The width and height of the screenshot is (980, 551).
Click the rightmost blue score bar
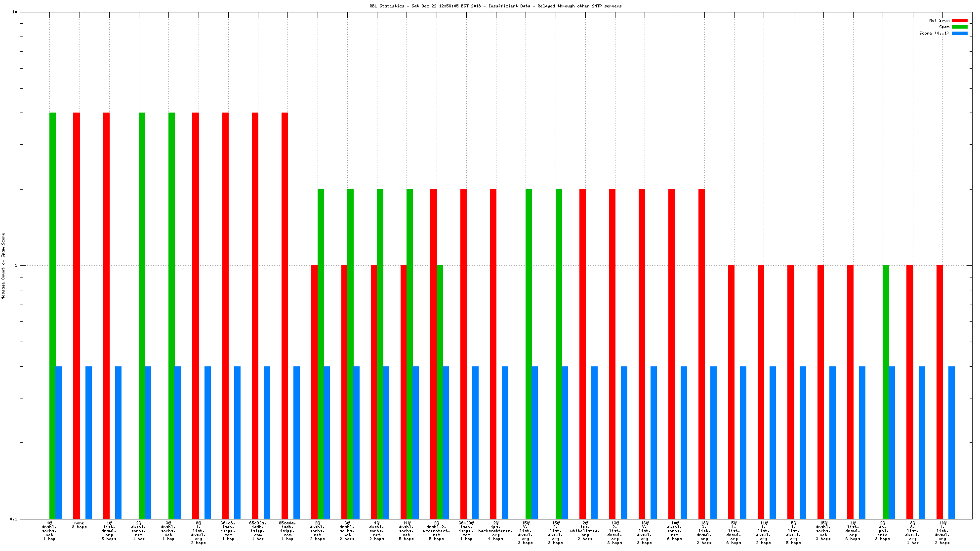pos(951,442)
